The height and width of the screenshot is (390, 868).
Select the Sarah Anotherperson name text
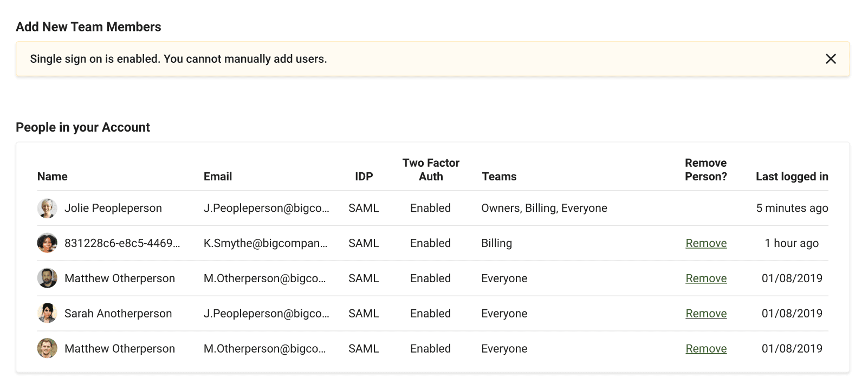(118, 314)
